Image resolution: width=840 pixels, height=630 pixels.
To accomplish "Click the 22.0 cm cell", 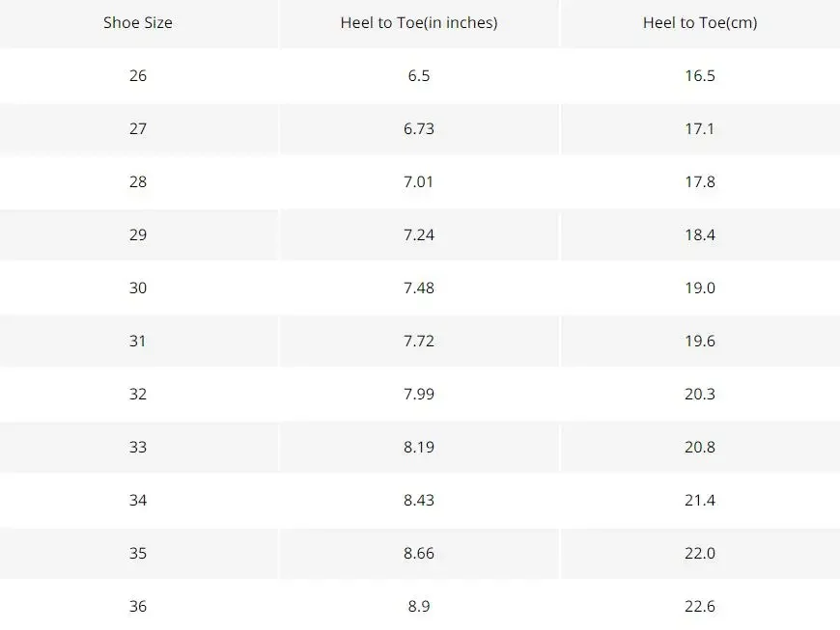I will (x=700, y=554).
